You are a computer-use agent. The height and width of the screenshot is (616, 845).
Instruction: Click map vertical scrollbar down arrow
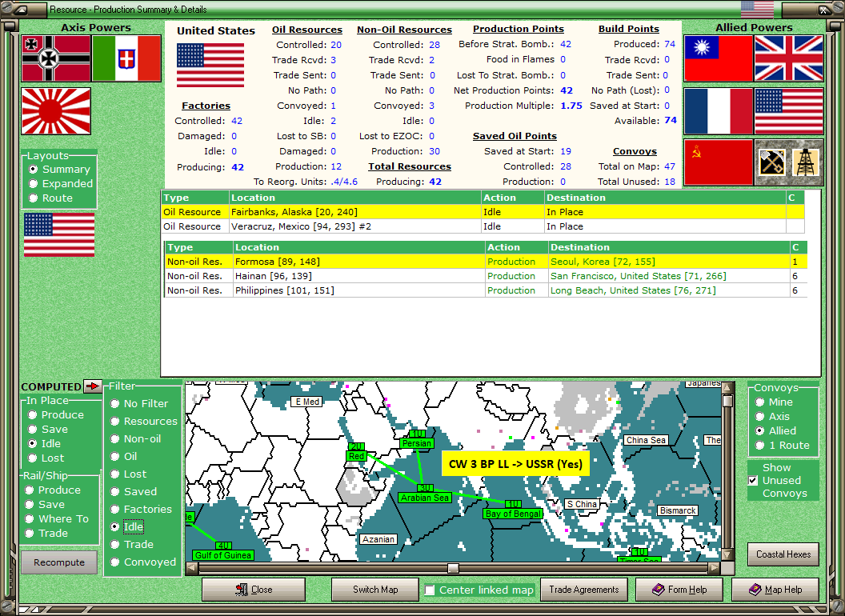point(727,555)
